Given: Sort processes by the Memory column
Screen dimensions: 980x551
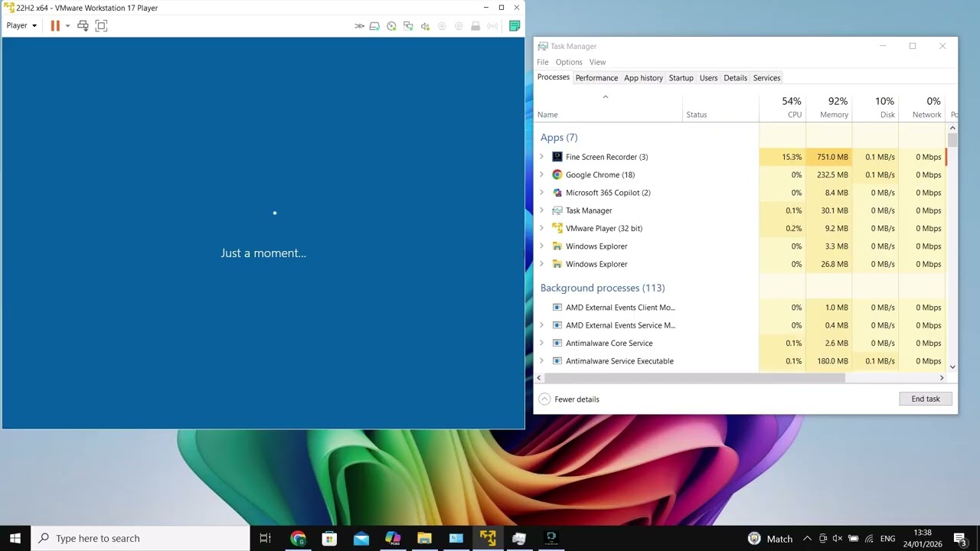Looking at the screenshot, I should click(x=828, y=107).
